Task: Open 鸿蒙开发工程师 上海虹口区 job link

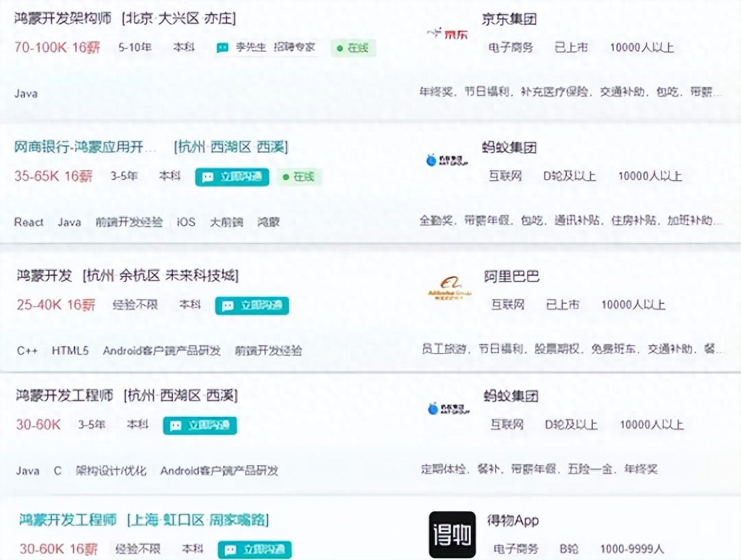Action: pos(68,520)
